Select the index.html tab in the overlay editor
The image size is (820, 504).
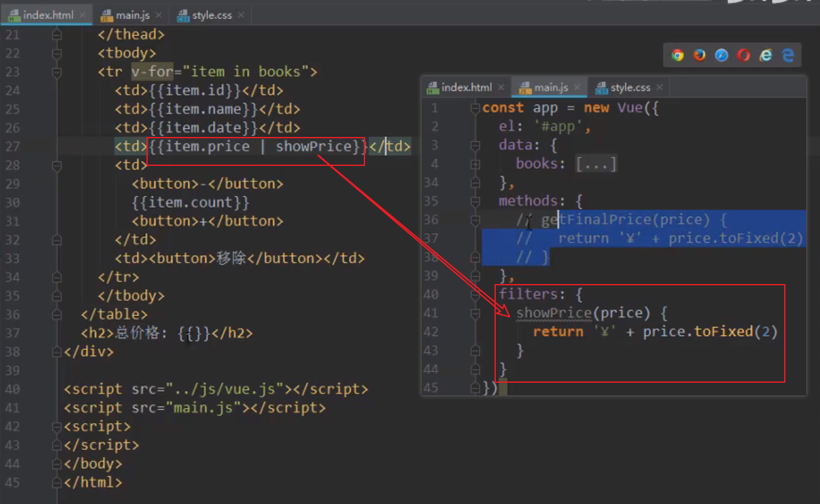(x=466, y=87)
